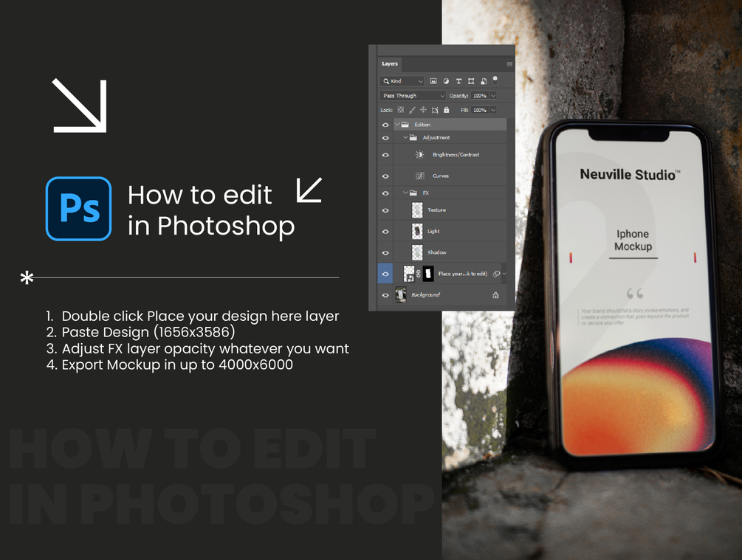The height and width of the screenshot is (560, 742).
Task: Open the Fill slider arrow
Action: pos(493,110)
